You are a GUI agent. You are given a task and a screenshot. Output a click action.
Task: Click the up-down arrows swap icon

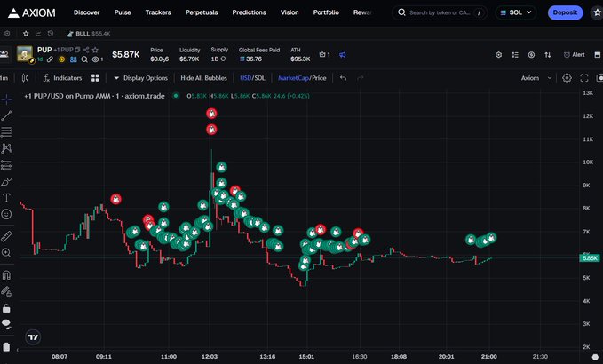(548, 55)
